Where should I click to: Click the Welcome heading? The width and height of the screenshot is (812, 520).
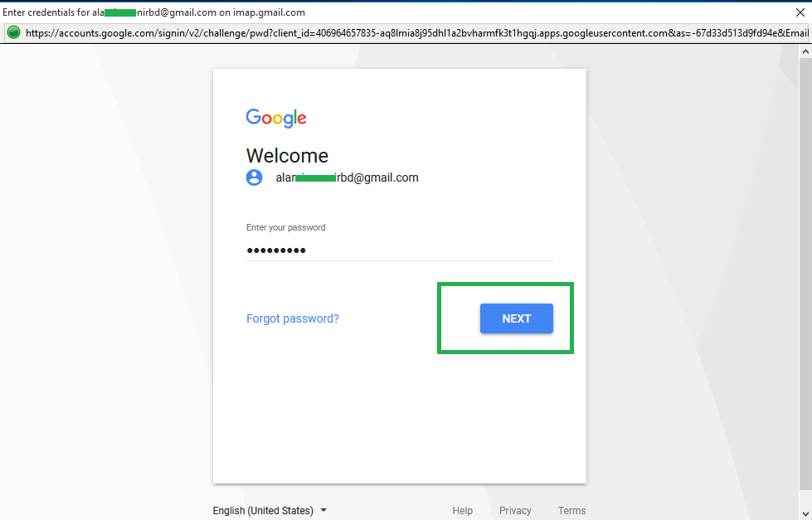click(288, 155)
